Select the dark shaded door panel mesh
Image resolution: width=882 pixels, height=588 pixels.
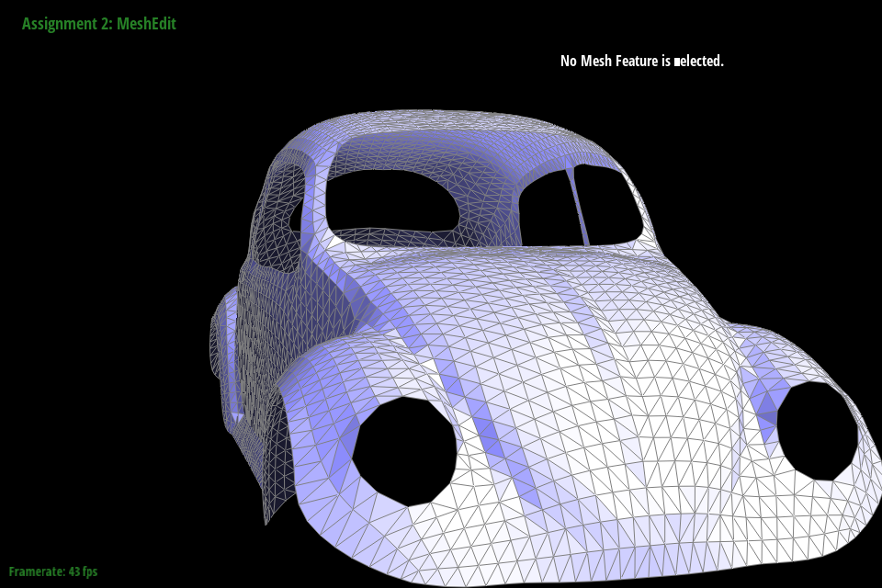266,367
